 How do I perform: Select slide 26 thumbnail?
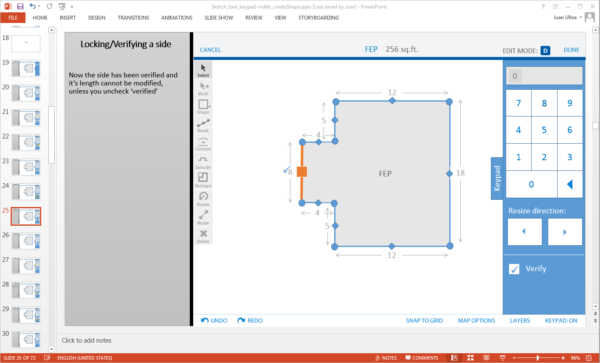click(x=26, y=241)
